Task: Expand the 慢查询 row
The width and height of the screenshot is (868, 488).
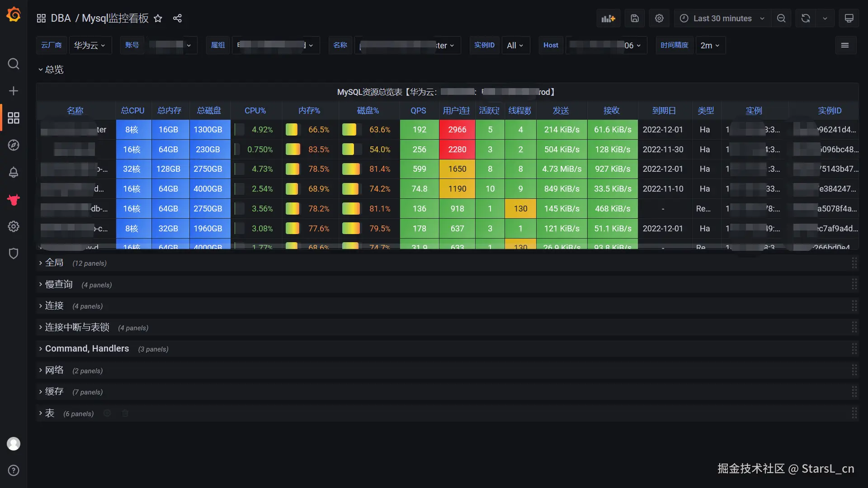Action: click(x=59, y=284)
